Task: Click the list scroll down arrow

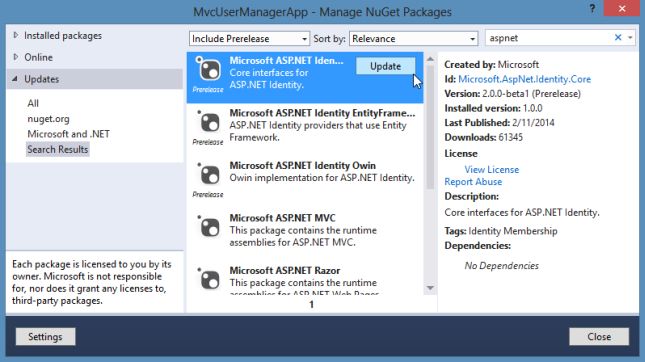Action: pos(430,288)
